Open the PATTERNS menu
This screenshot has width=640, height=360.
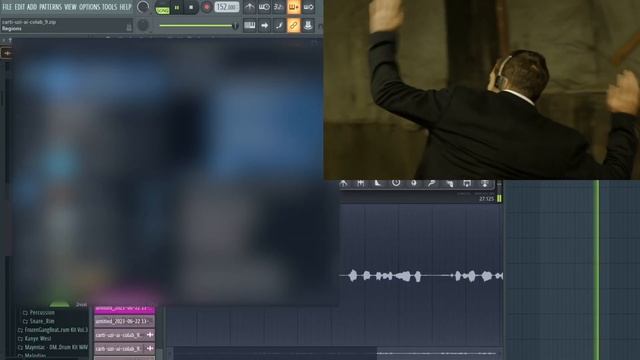coord(50,7)
